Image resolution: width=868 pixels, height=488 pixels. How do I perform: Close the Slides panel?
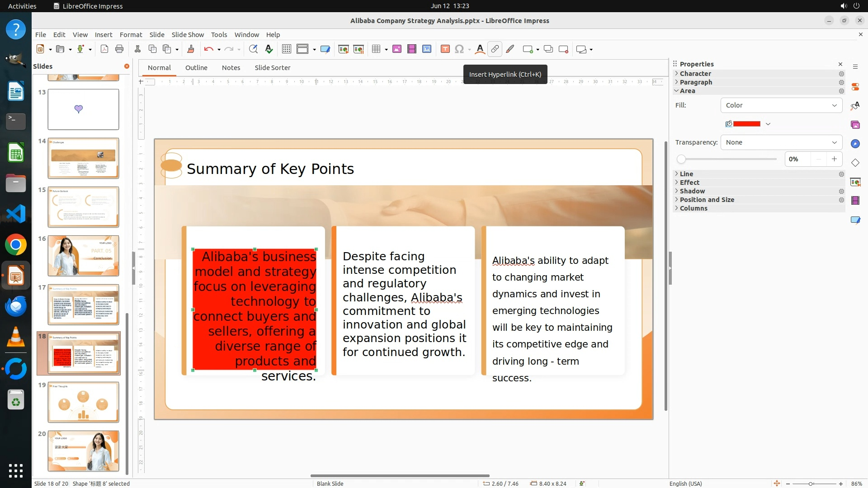tap(127, 66)
